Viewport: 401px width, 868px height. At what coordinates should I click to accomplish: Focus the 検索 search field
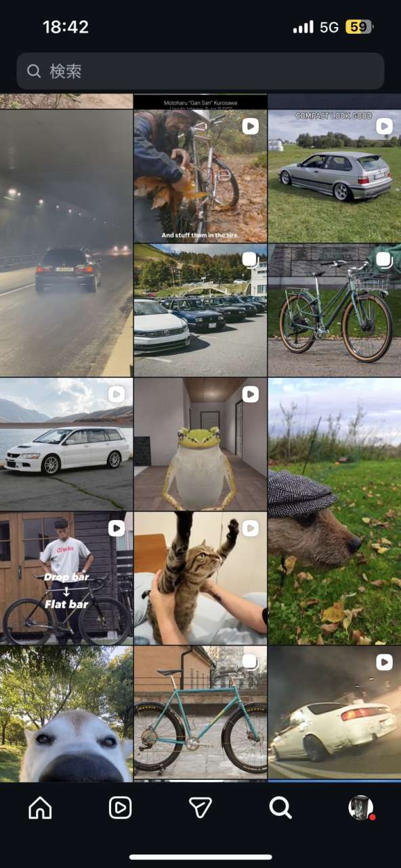(x=200, y=71)
